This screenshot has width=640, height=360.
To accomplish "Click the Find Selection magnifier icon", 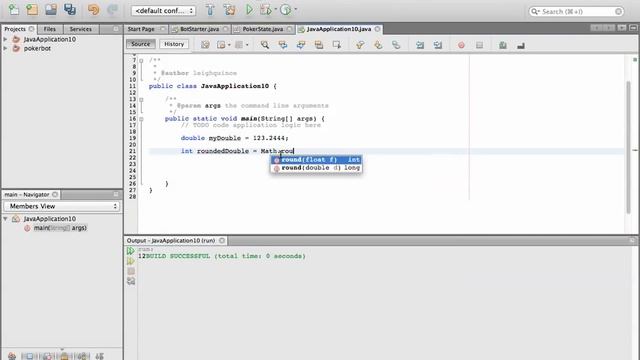I will [265, 45].
